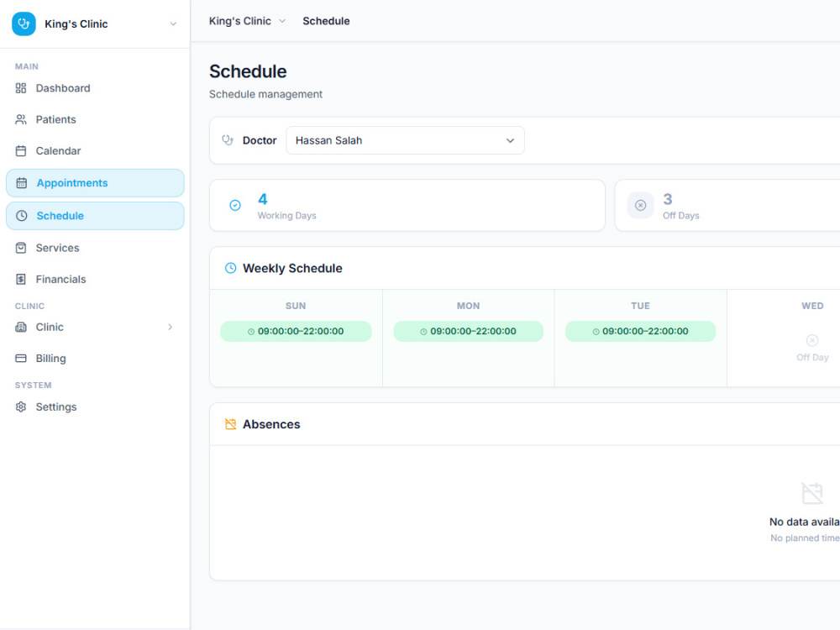This screenshot has width=840, height=630.
Task: Click the stethoscope icon beside Doctor label
Action: coord(228,140)
